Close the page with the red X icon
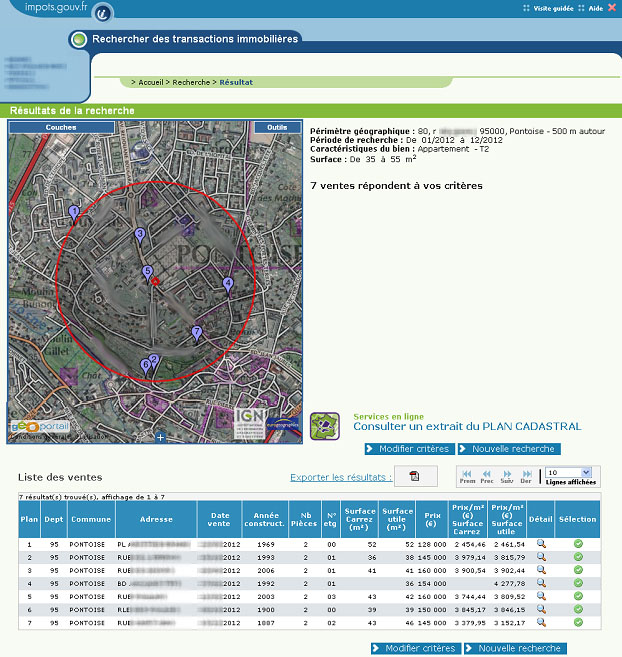Image resolution: width=622 pixels, height=657 pixels. (612, 8)
